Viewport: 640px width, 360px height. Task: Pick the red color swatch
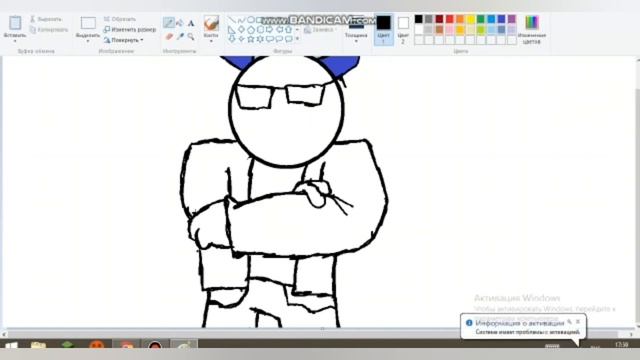(449, 19)
